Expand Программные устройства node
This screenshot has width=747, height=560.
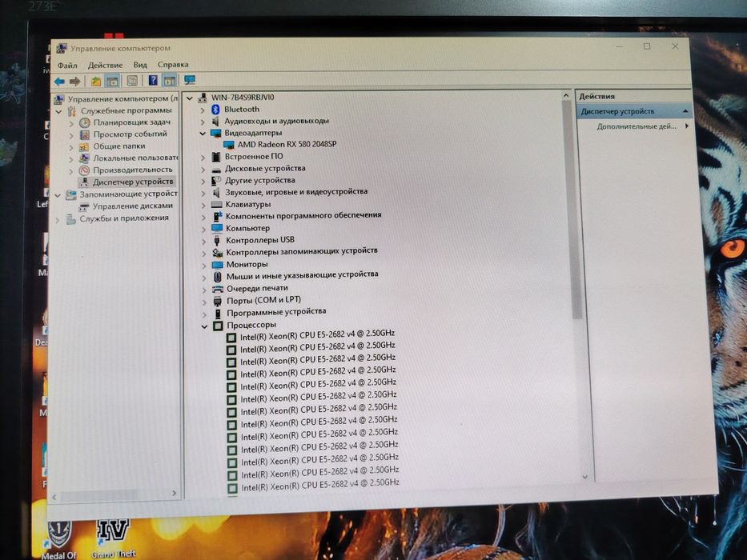click(204, 314)
